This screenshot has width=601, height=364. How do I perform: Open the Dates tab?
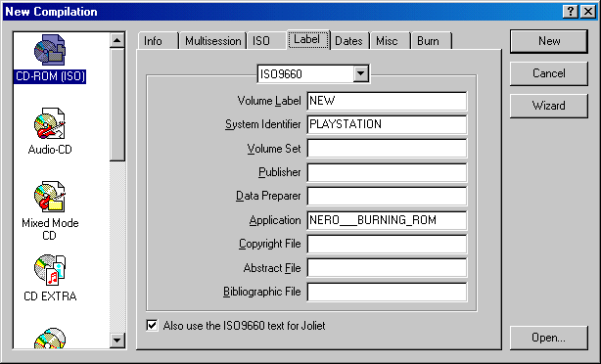click(x=350, y=41)
